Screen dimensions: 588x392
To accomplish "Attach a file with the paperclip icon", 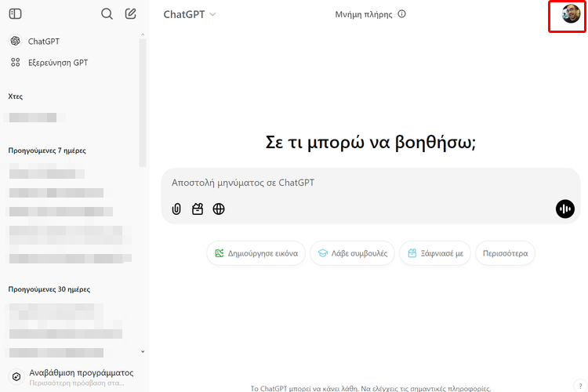I will [x=176, y=209].
